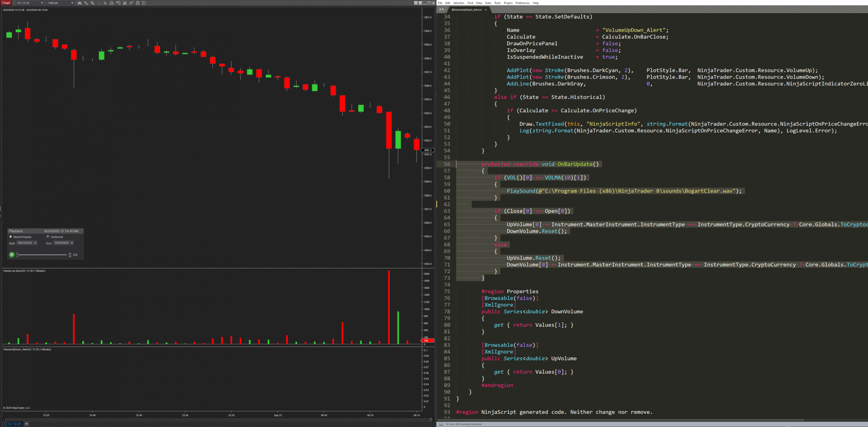Screen dimensions: 868x427
Task: Click the chart date range text
Action: point(25,10)
